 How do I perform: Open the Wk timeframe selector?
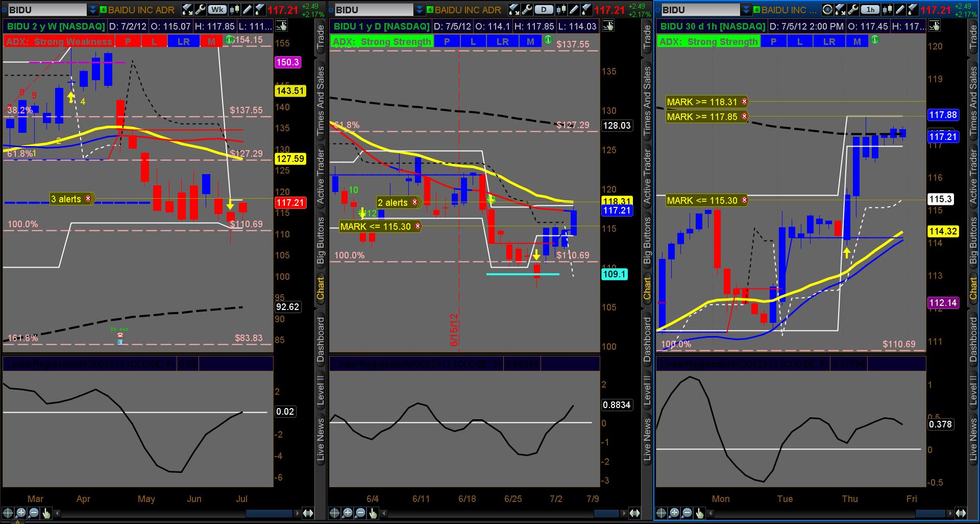pyautogui.click(x=217, y=10)
